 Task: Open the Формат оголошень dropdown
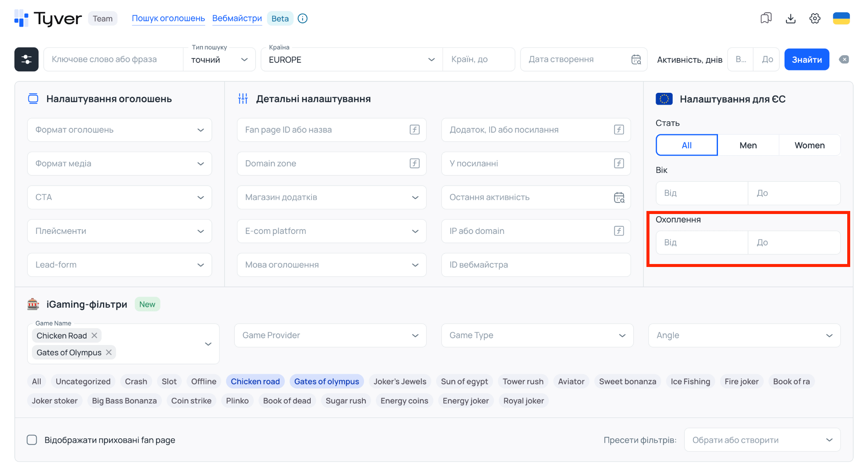tap(120, 130)
